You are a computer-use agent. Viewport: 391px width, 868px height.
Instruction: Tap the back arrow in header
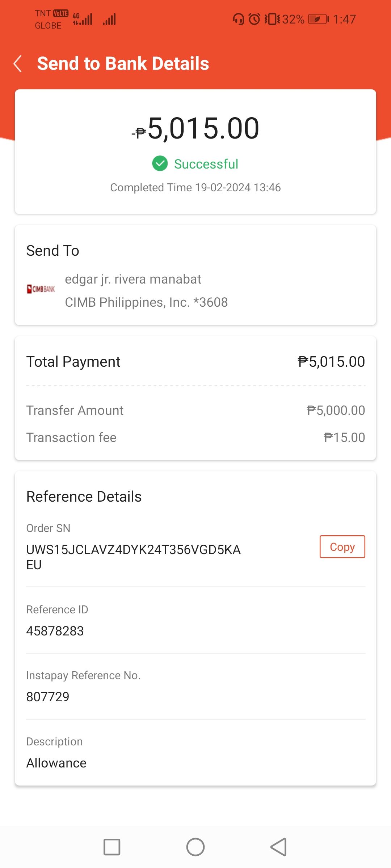tap(17, 64)
